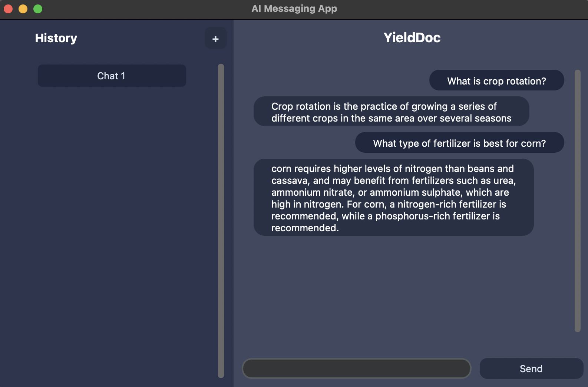
Task: Select the corn nitrogen fertilizer answer bubble
Action: [393, 198]
